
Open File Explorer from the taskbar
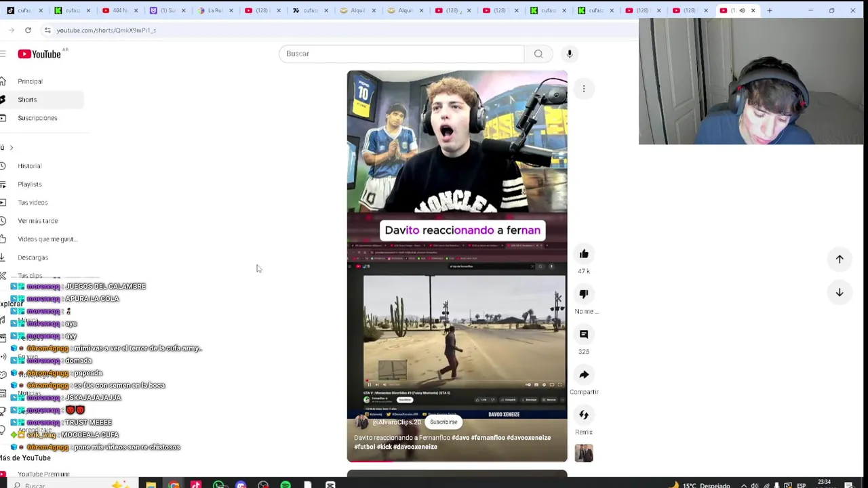click(151, 484)
